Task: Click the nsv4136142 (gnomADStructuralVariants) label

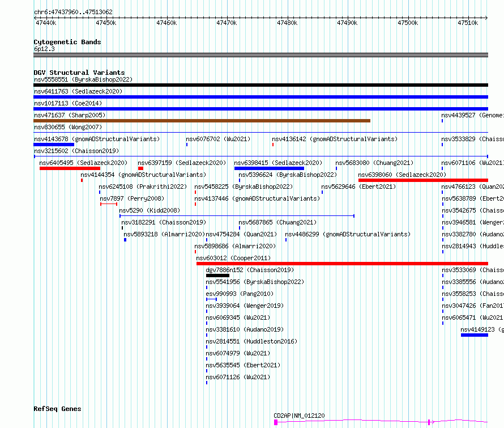Action: (x=335, y=139)
